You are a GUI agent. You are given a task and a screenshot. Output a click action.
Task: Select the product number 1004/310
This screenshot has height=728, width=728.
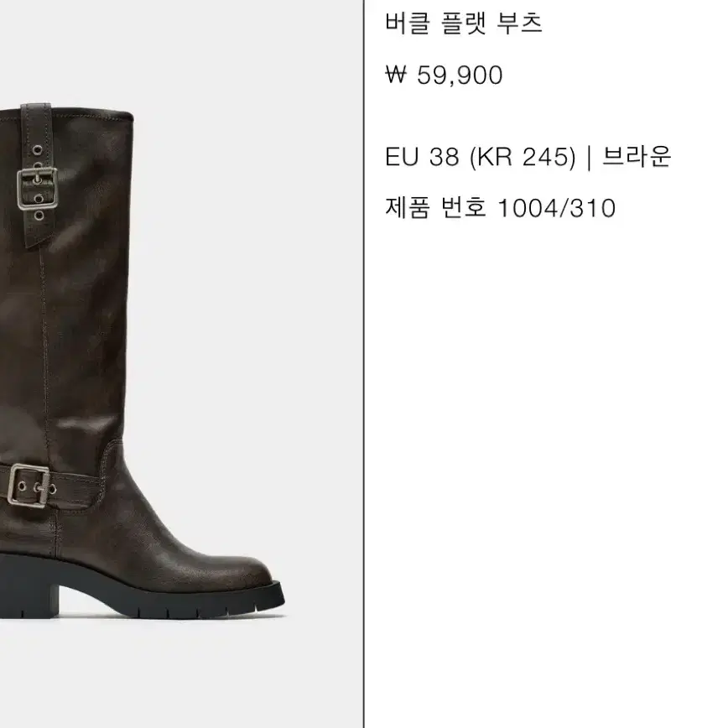click(x=556, y=208)
